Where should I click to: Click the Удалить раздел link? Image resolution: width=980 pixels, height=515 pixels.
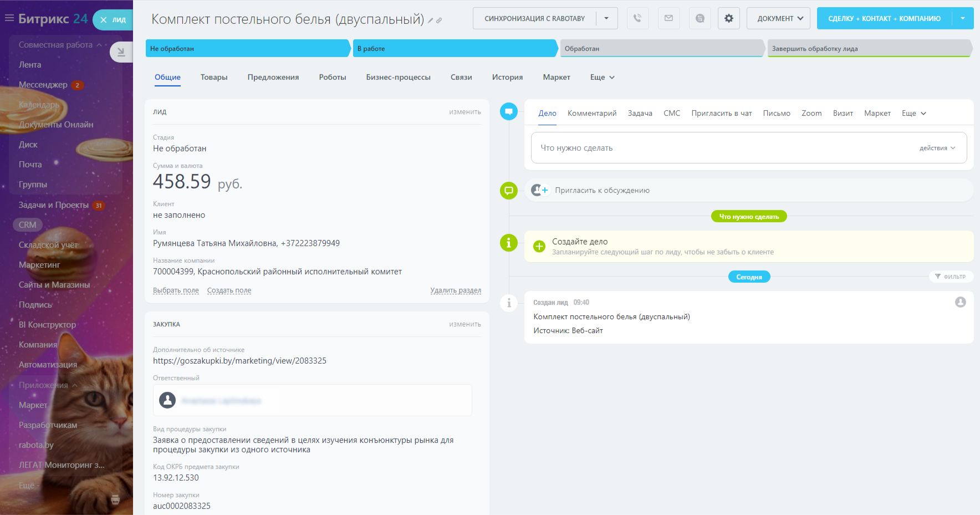[455, 290]
